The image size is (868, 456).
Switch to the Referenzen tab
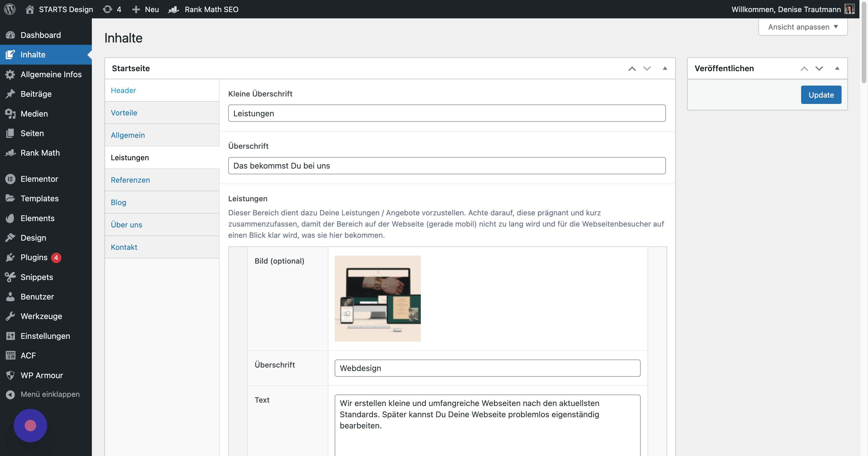coord(162,180)
